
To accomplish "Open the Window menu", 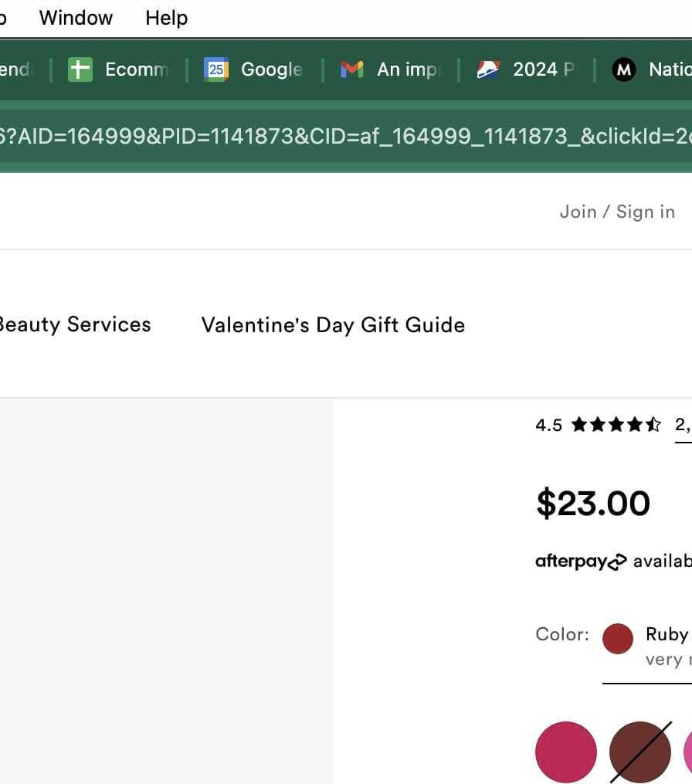I will tap(76, 18).
